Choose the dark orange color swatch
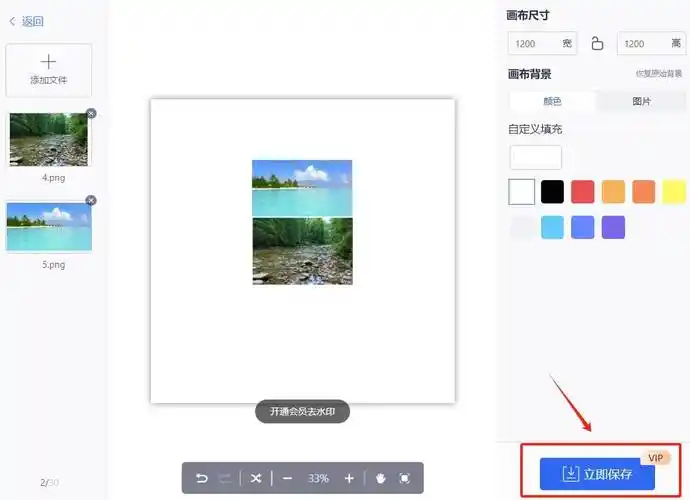Image resolution: width=690 pixels, height=500 pixels. click(x=643, y=191)
